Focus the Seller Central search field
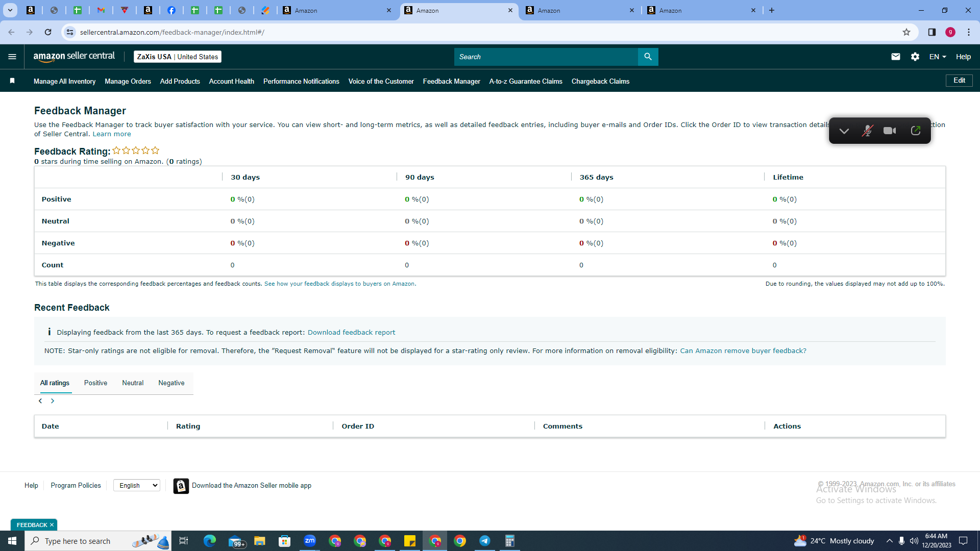Screen dimensions: 980x551 (x=546, y=57)
